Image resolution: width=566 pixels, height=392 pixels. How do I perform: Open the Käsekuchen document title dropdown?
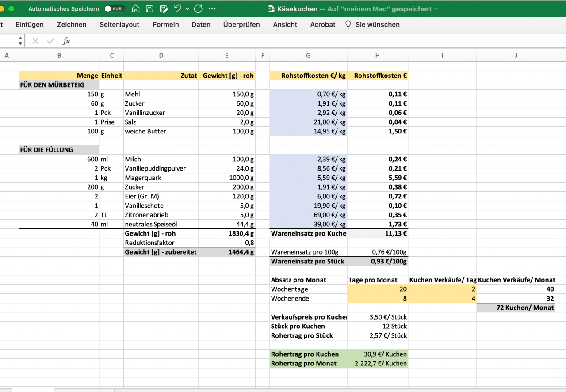[436, 9]
